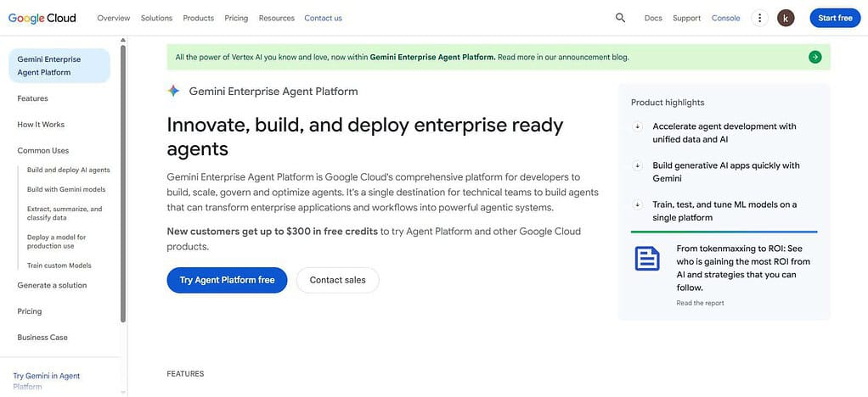
Task: Open the Resources menu
Action: click(x=277, y=18)
